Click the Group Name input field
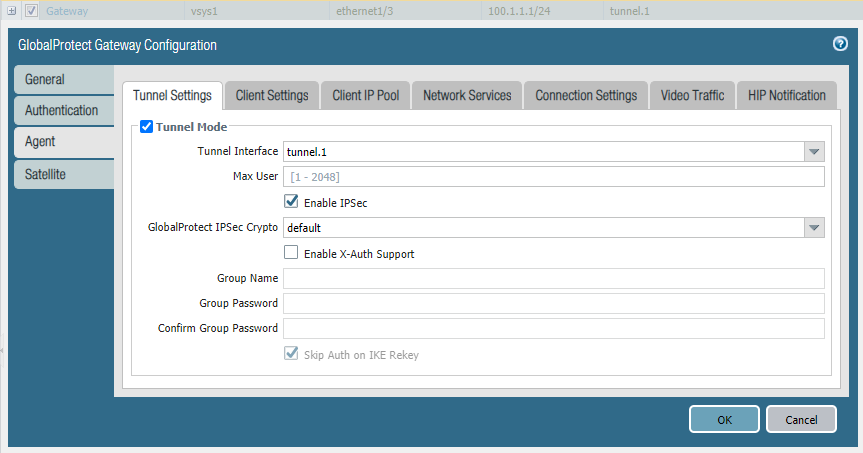 coord(554,278)
